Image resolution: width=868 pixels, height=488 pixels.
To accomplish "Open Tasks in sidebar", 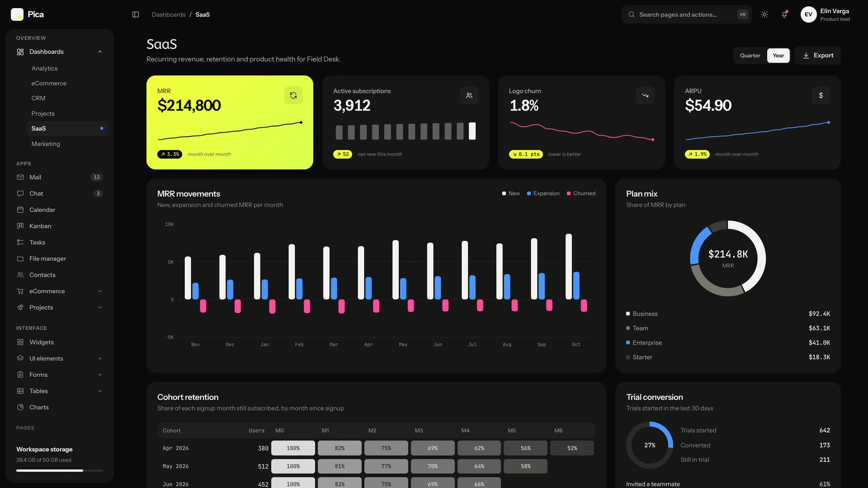I will click(60, 242).
